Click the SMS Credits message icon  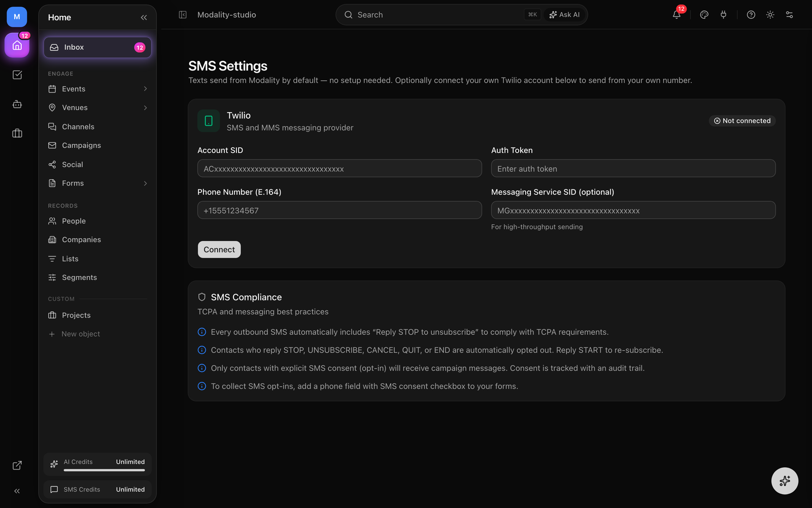click(x=54, y=490)
